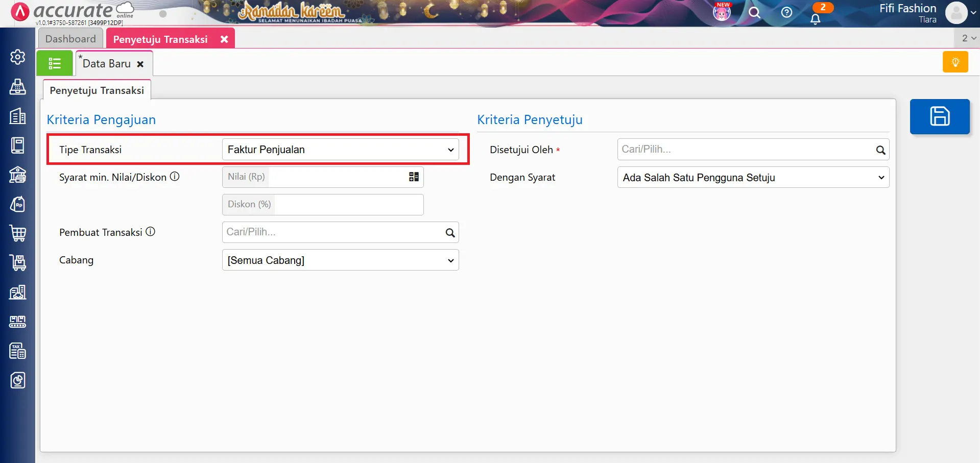Viewport: 980px width, 463px height.
Task: Open the Dengan Syarat dropdown
Action: point(753,178)
